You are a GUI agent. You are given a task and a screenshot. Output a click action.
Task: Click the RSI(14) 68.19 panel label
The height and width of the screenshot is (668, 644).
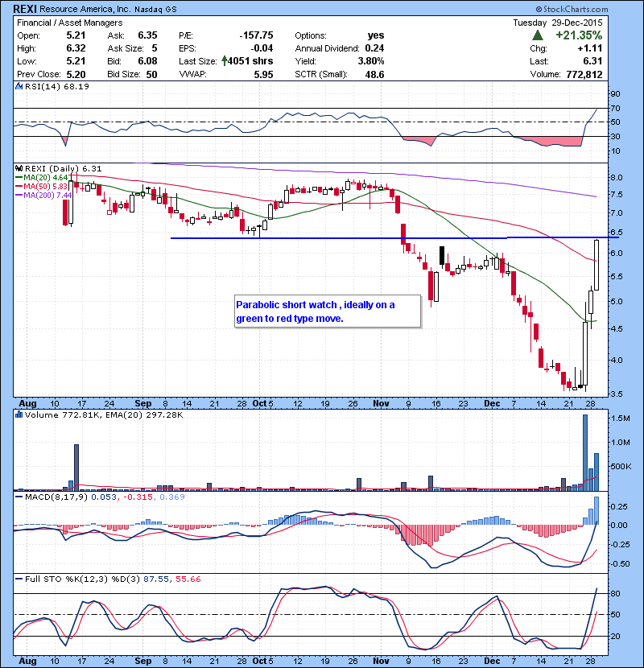click(56, 86)
